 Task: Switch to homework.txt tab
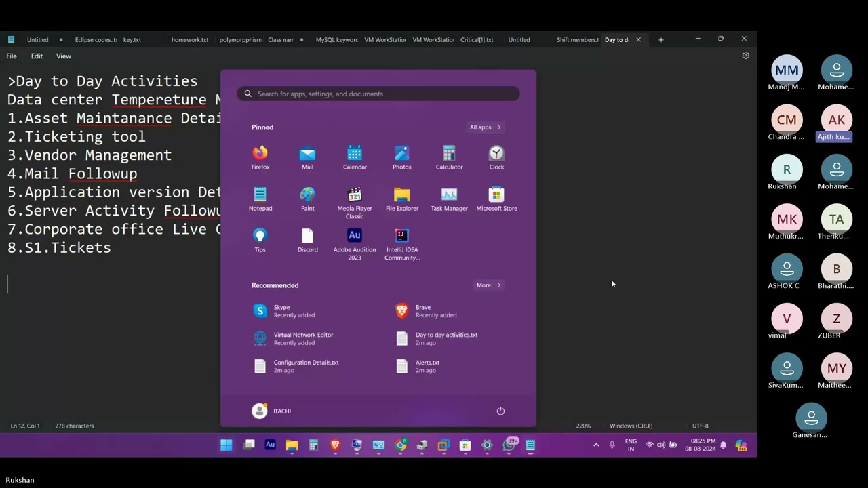coord(190,40)
